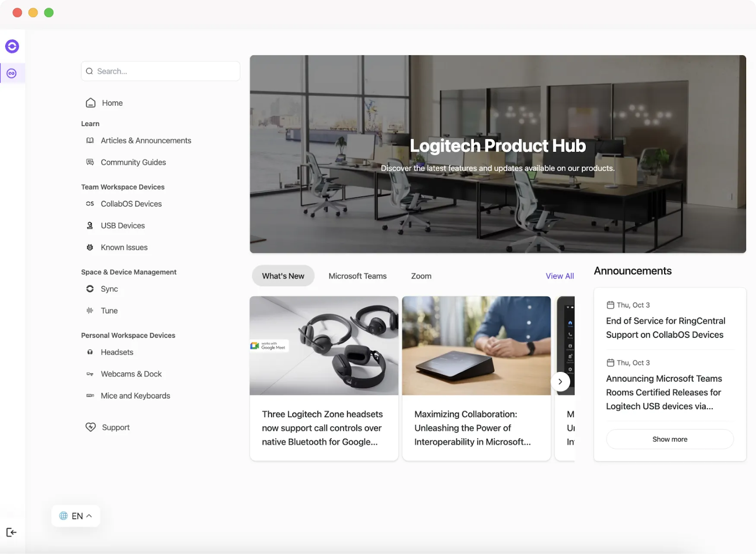Click the USB Devices webcam icon
This screenshot has height=554, width=756.
coord(90,226)
